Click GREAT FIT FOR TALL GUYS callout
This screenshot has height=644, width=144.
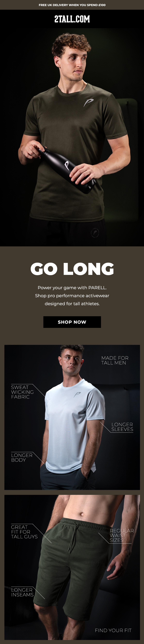[24, 532]
